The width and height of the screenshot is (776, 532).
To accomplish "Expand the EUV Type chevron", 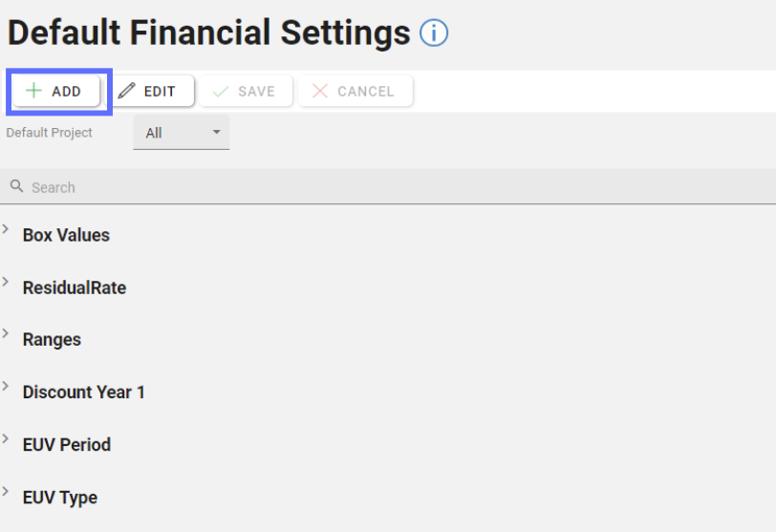I will (7, 493).
